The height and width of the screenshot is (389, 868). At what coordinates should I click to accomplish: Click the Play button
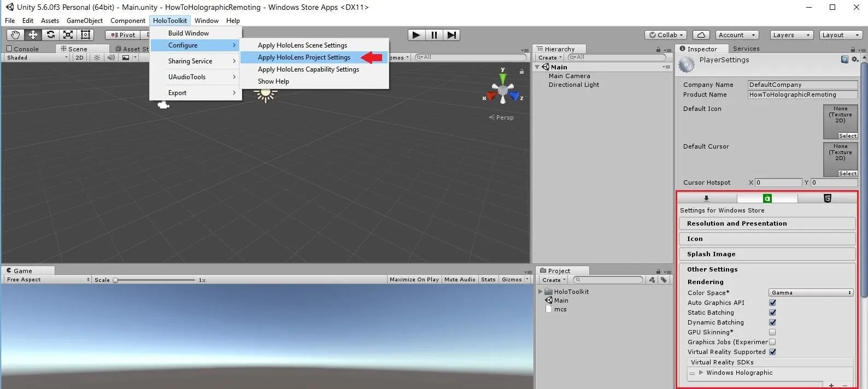(417, 35)
